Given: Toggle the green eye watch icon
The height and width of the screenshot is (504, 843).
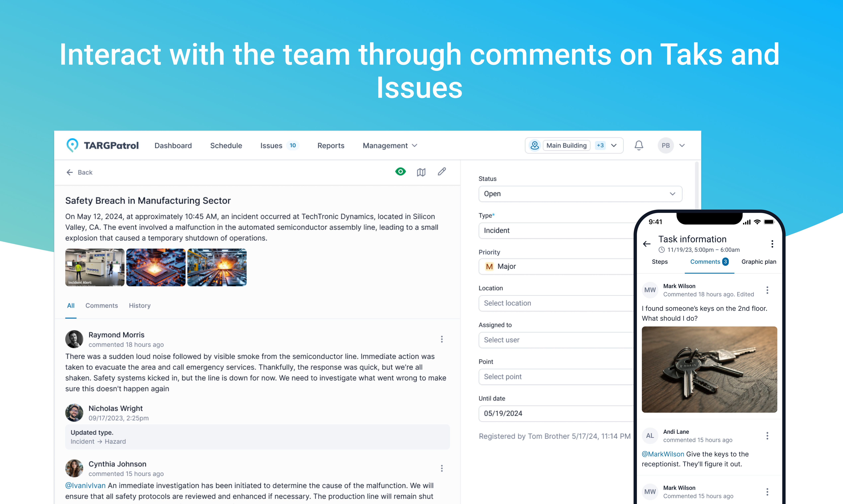Looking at the screenshot, I should click(x=400, y=172).
